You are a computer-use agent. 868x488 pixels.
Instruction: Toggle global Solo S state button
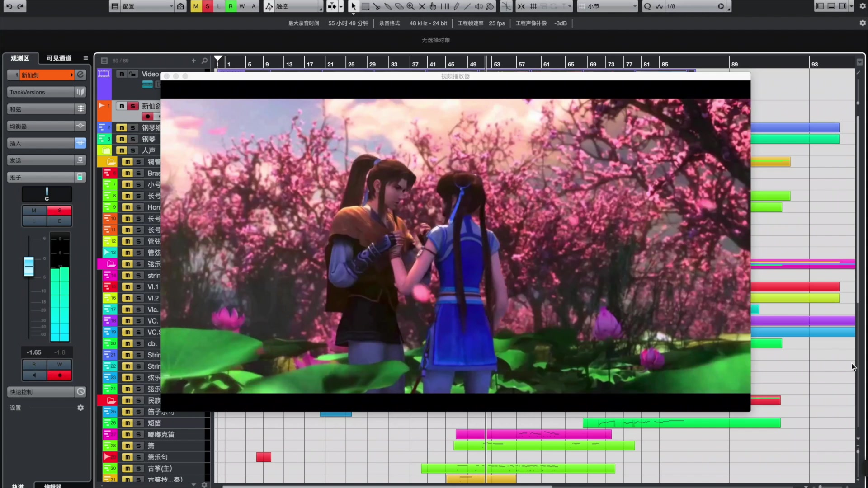tap(208, 6)
